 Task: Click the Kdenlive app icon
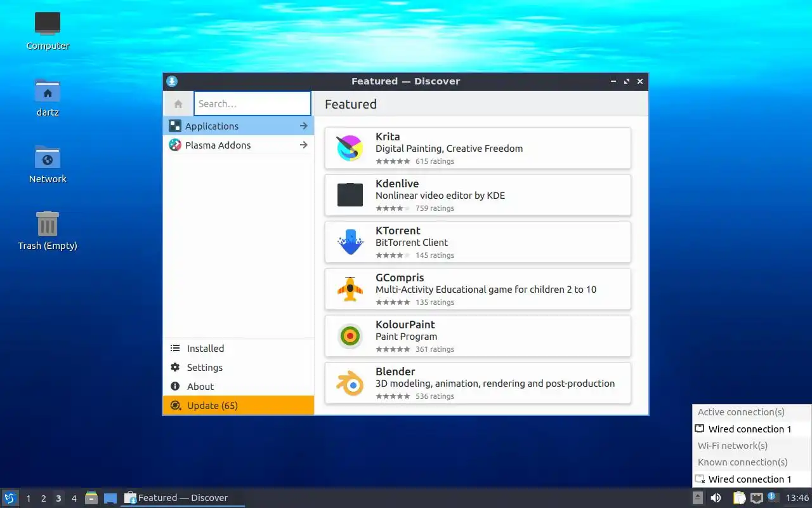coord(350,195)
